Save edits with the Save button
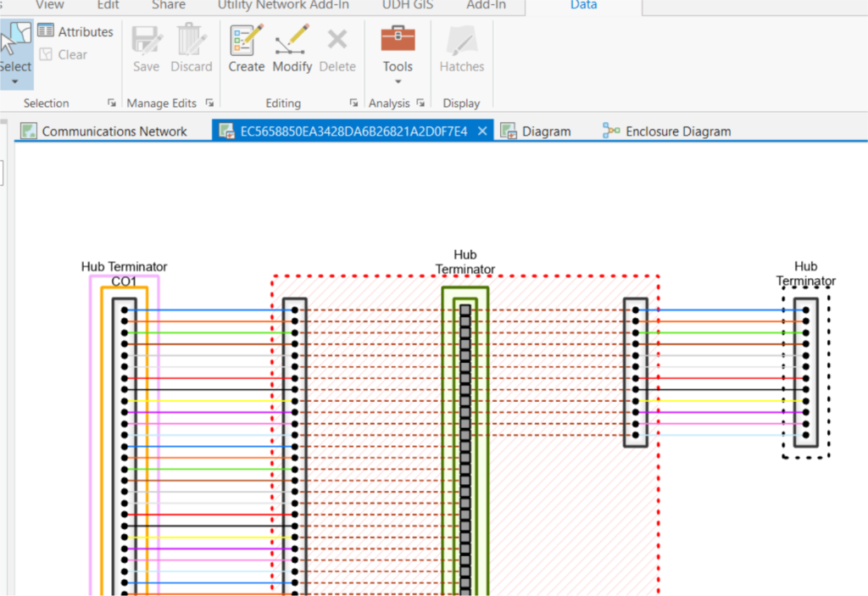Screen dimensions: 868x596 pos(146,48)
